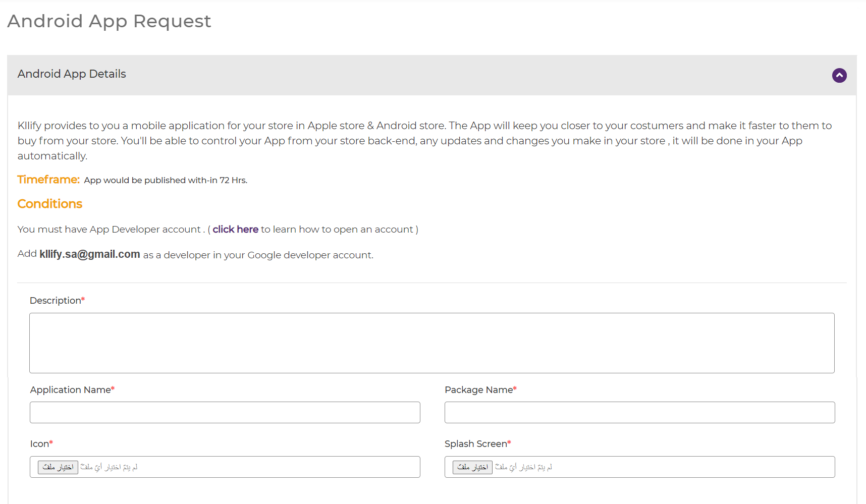The image size is (866, 504).
Task: Click the orange Timeframe heading
Action: point(48,180)
